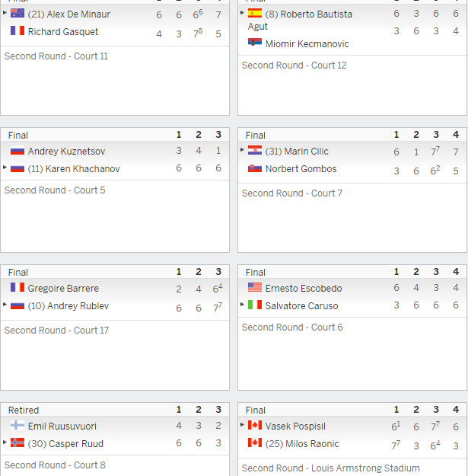Click the Australian flag beside Alex De Minaur
468x476 pixels.
point(18,13)
